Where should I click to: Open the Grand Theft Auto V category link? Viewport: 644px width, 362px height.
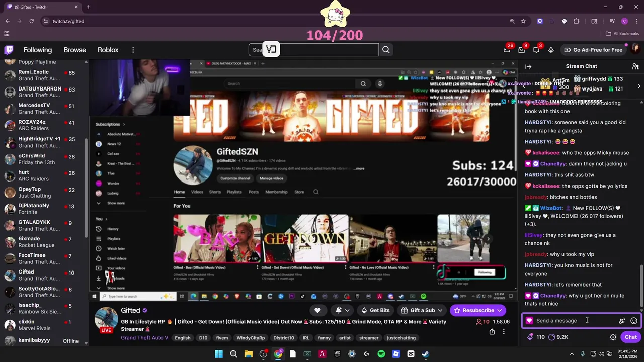tap(144, 338)
